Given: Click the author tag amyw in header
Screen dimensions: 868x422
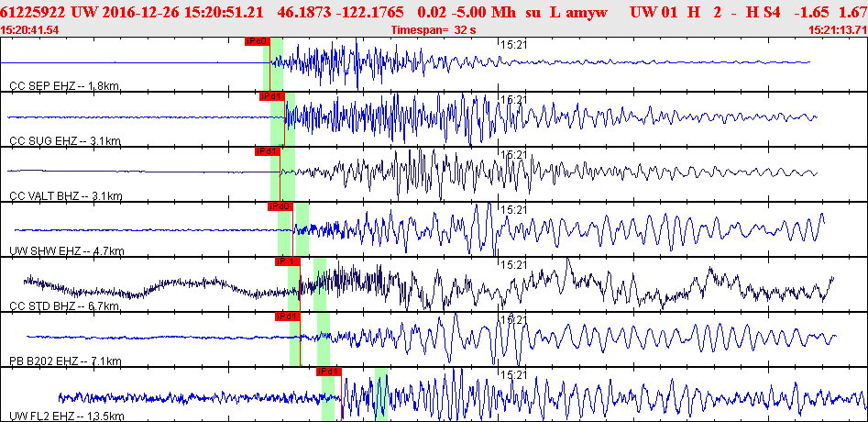Looking at the screenshot, I should pyautogui.click(x=588, y=13).
